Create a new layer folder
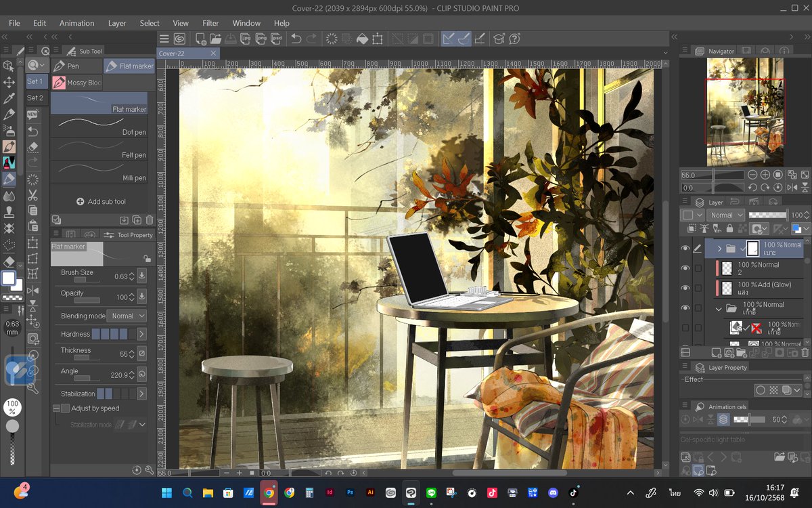The height and width of the screenshot is (508, 812). pyautogui.click(x=741, y=352)
